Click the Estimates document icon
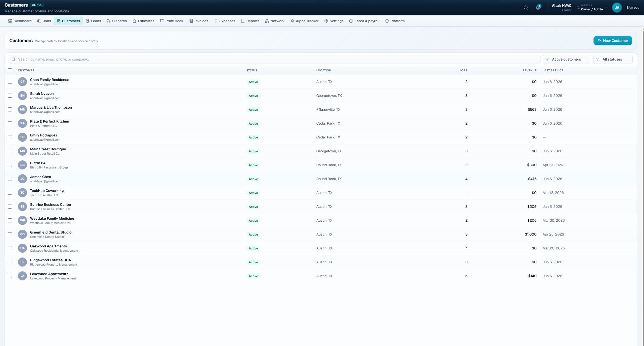The image size is (644, 346). (x=134, y=21)
